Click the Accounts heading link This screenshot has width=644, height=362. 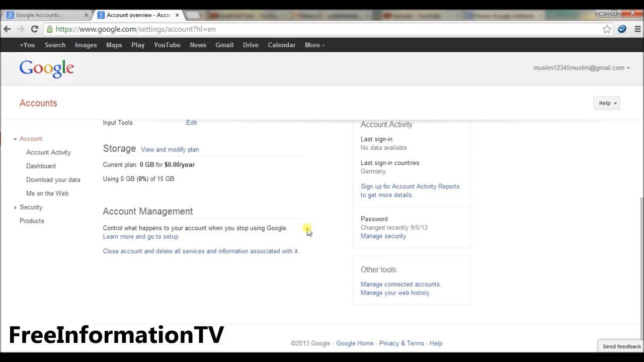point(38,103)
